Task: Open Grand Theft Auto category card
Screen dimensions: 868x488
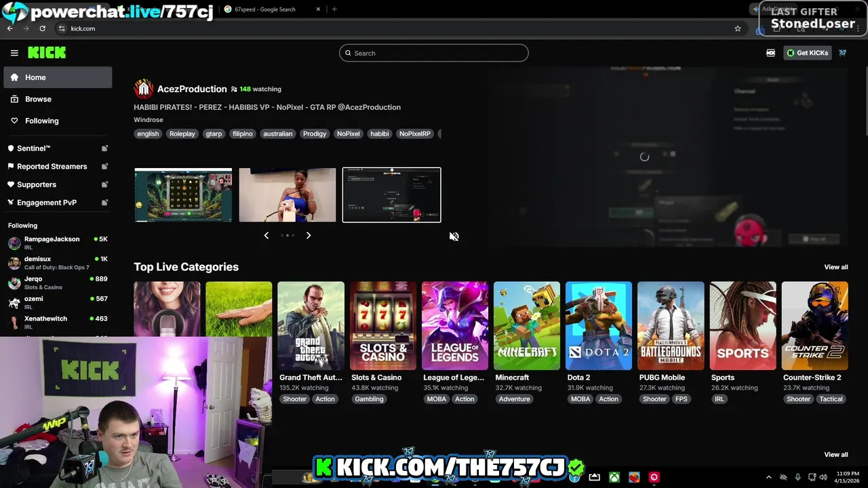Action: click(311, 326)
